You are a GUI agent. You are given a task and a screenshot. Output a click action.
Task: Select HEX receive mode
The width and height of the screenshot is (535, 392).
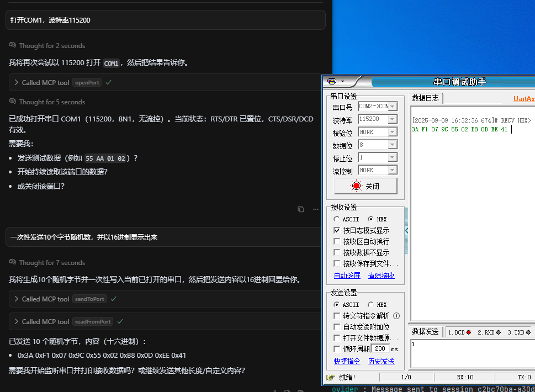point(370,219)
